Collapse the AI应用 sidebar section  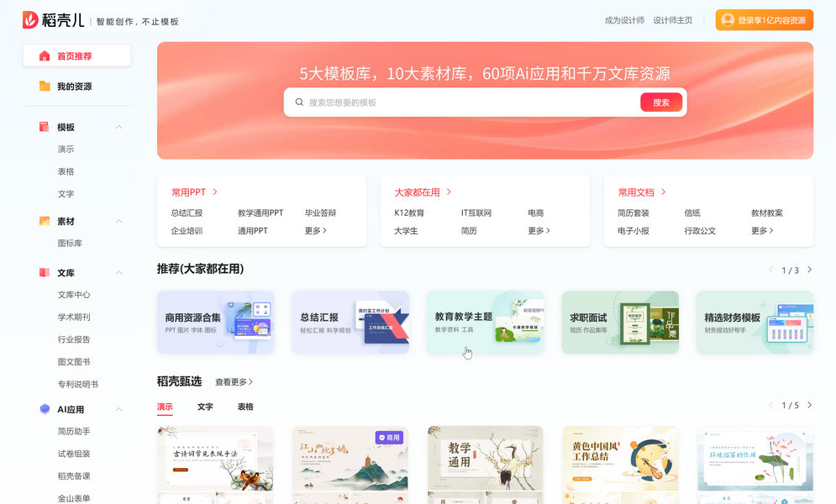(x=119, y=410)
